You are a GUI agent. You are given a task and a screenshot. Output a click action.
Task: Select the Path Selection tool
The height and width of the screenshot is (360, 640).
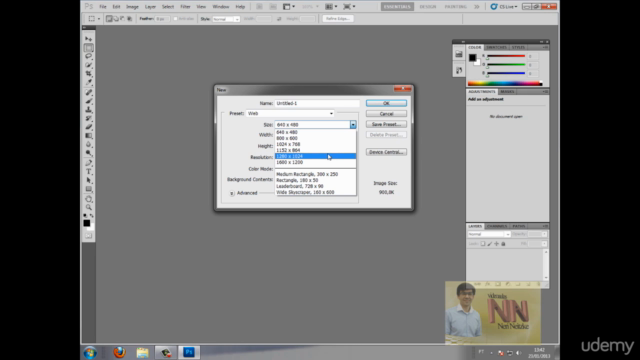pyautogui.click(x=89, y=180)
